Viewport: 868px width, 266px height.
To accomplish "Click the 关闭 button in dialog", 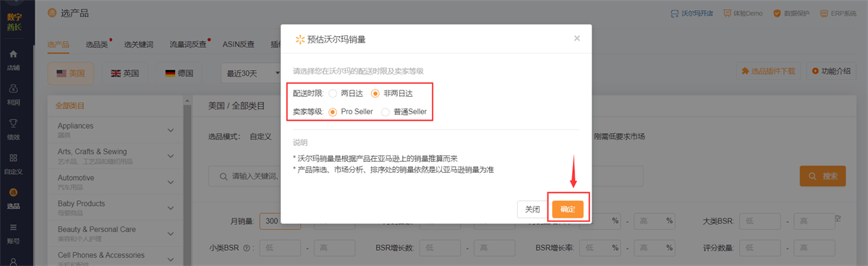I will coord(532,209).
